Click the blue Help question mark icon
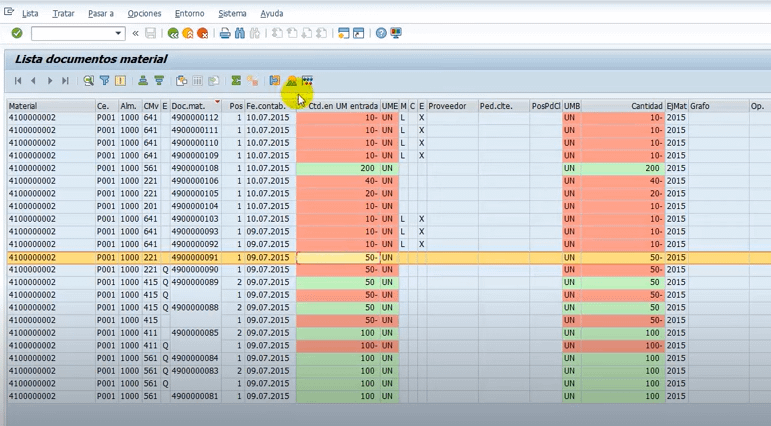Screen dimensions: 771x426 click(x=381, y=33)
